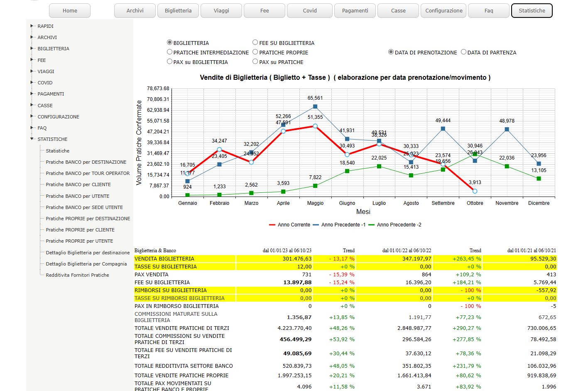
Task: Open Pratiche BANCO per CLIENTE report
Action: click(78, 184)
